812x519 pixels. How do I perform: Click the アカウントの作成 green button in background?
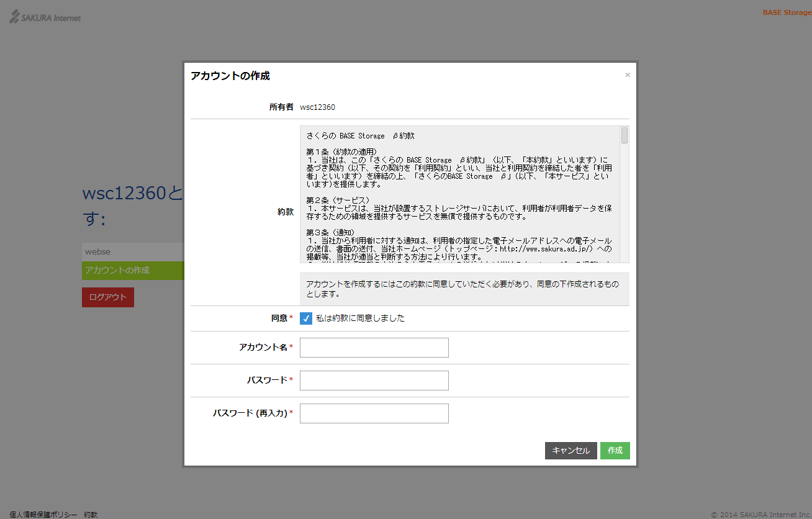click(133, 271)
